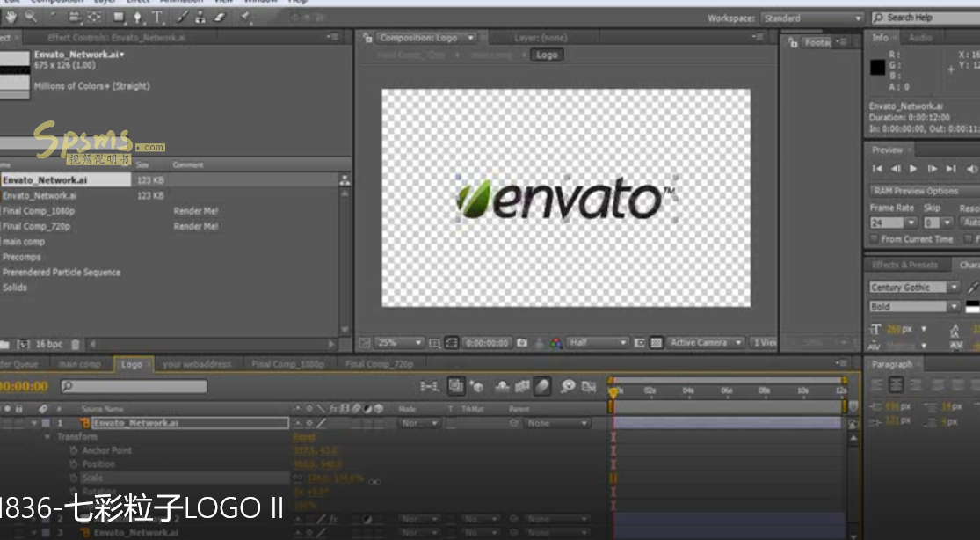Open the Active Camera dropdown
980x540 pixels.
coord(706,343)
